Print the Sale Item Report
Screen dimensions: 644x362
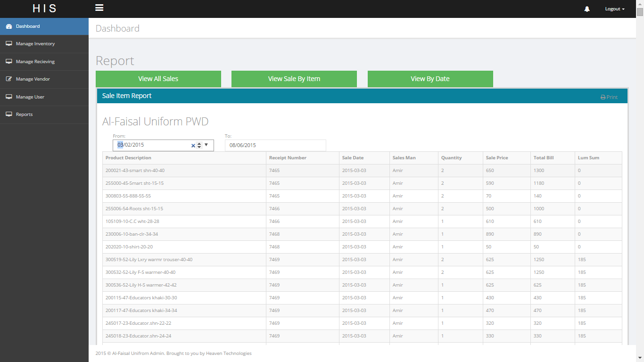click(609, 97)
